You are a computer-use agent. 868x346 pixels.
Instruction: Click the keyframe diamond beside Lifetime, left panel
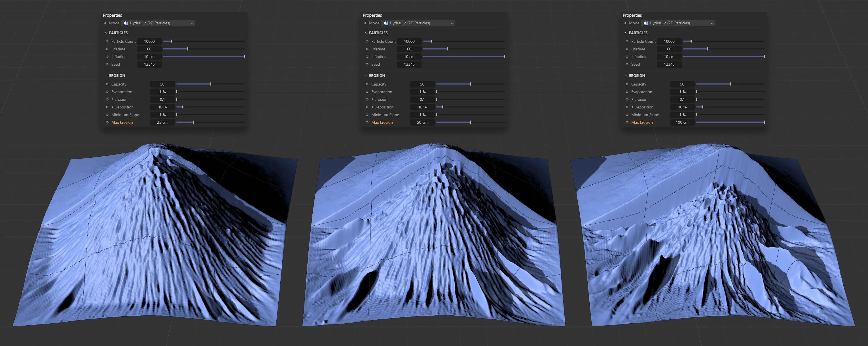(x=107, y=49)
